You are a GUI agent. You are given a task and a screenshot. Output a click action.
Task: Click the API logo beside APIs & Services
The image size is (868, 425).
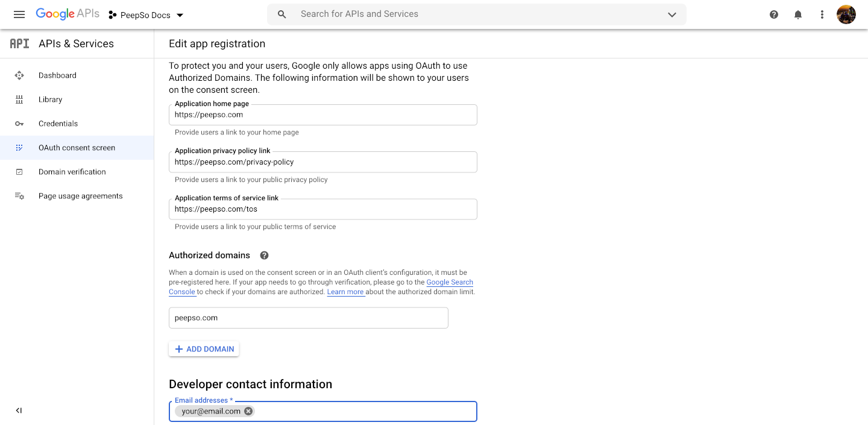coord(19,43)
